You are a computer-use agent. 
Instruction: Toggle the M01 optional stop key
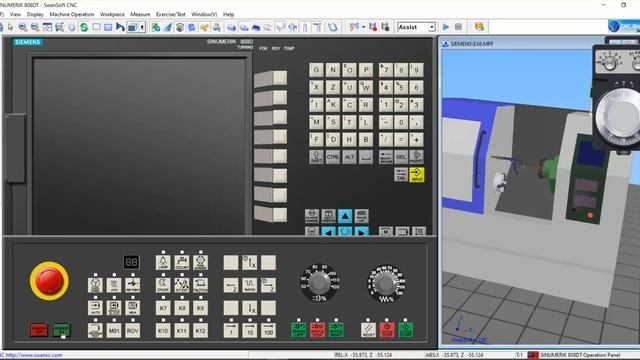114,330
